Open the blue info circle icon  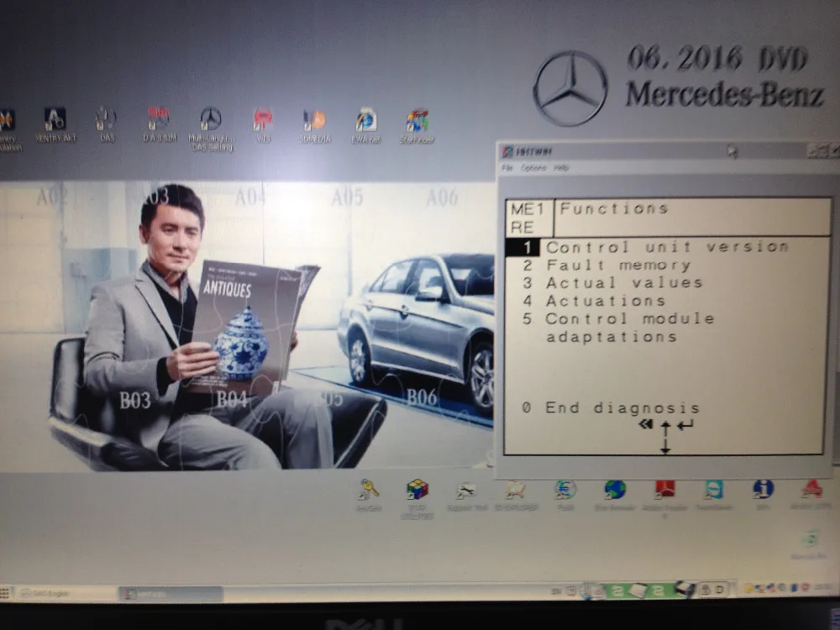point(763,494)
